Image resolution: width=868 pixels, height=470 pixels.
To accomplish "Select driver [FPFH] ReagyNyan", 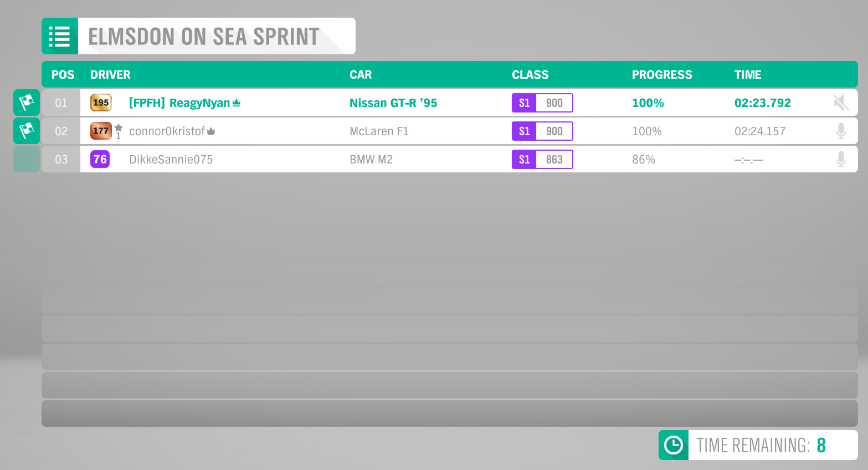I will pos(179,103).
